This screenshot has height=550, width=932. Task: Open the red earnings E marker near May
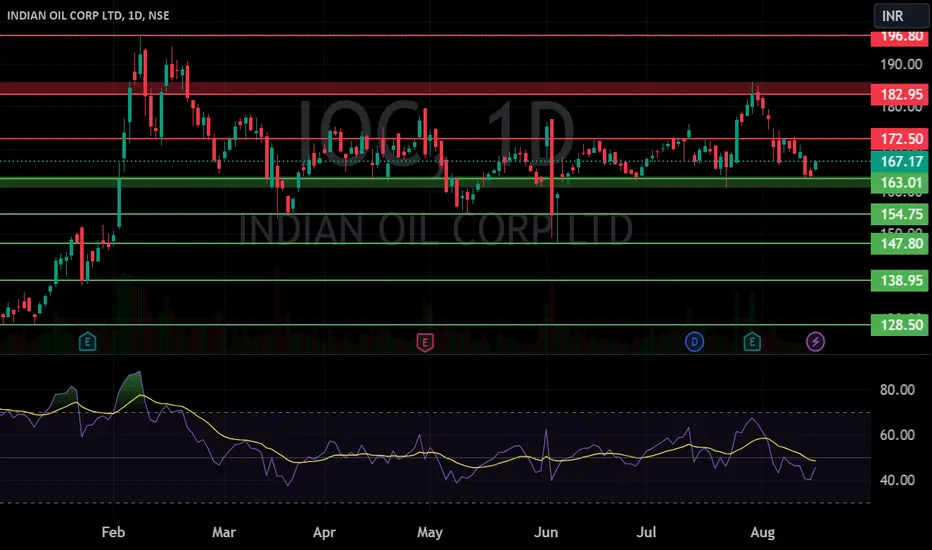(424, 342)
